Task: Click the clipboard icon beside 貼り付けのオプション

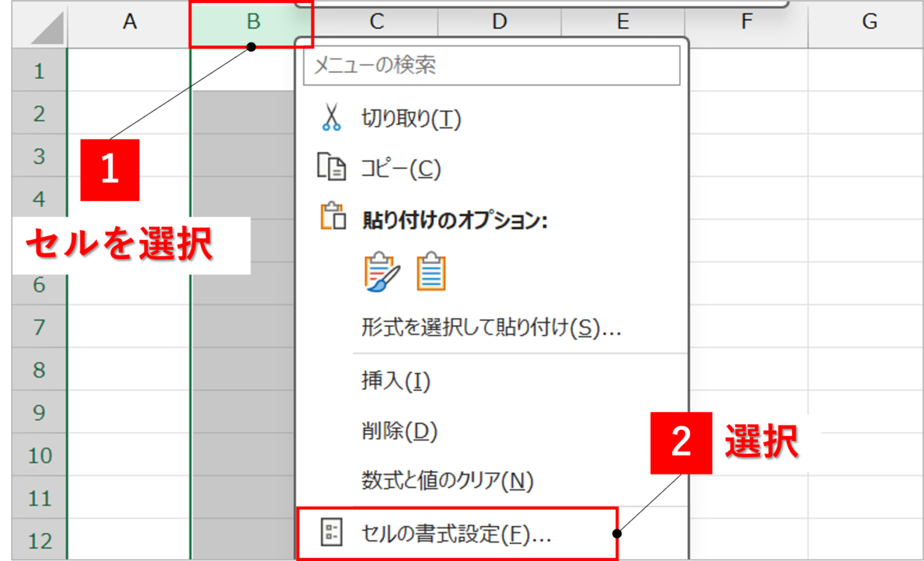Action: pyautogui.click(x=333, y=216)
